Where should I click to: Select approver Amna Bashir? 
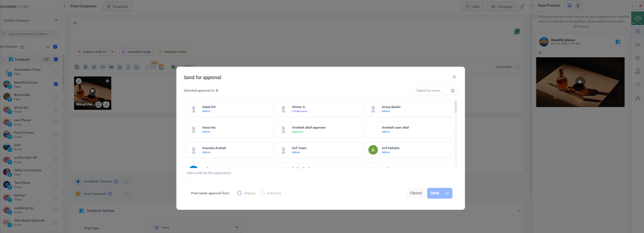coord(409,109)
